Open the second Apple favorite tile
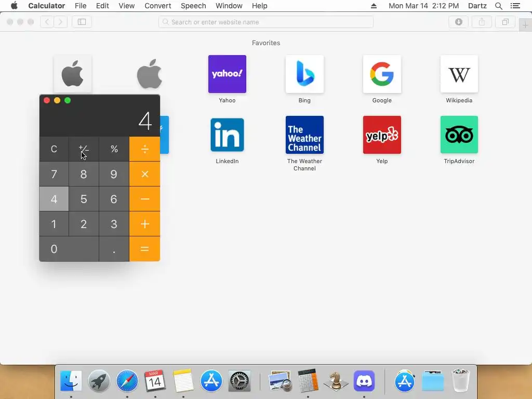 coord(150,74)
